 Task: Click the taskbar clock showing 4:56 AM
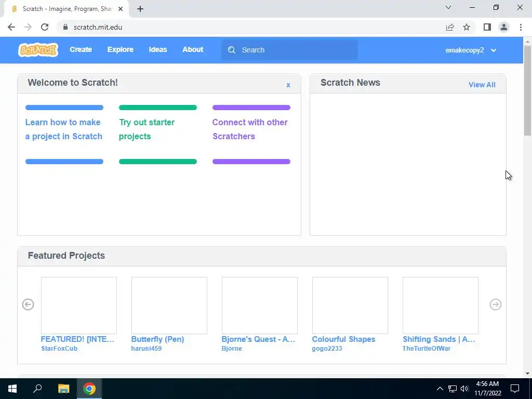[x=487, y=389]
